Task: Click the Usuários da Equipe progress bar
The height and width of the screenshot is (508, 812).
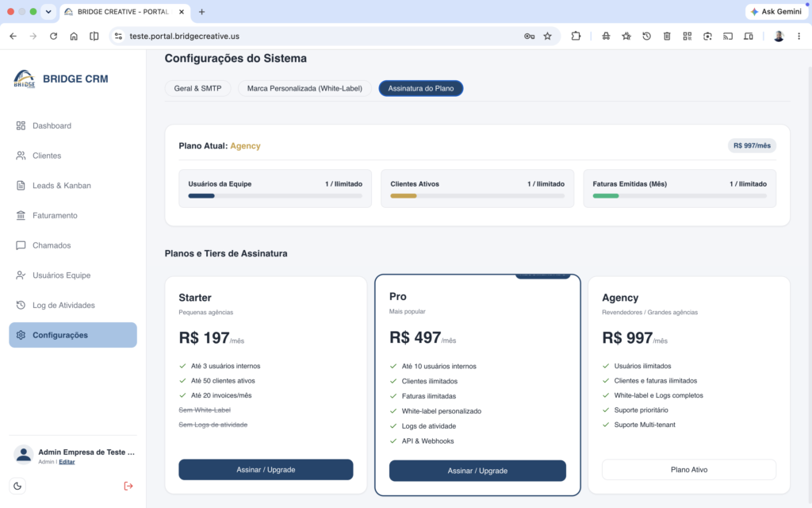Action: (275, 196)
